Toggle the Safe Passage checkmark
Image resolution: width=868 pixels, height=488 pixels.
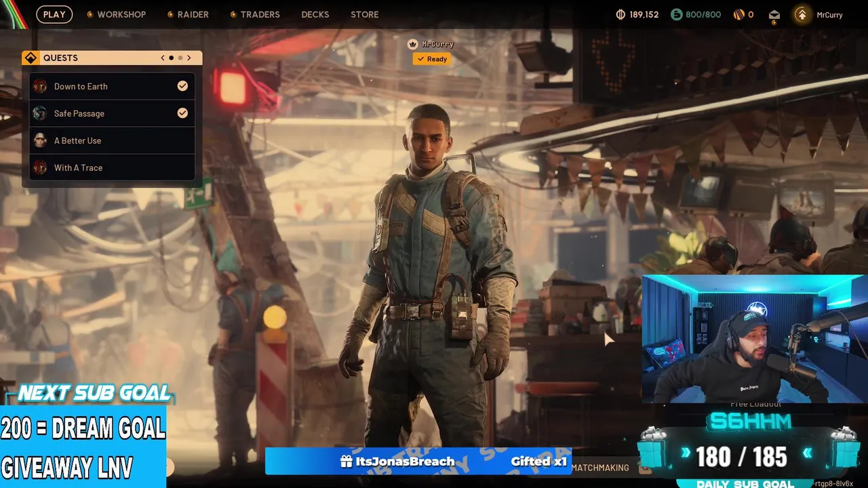[x=182, y=113]
